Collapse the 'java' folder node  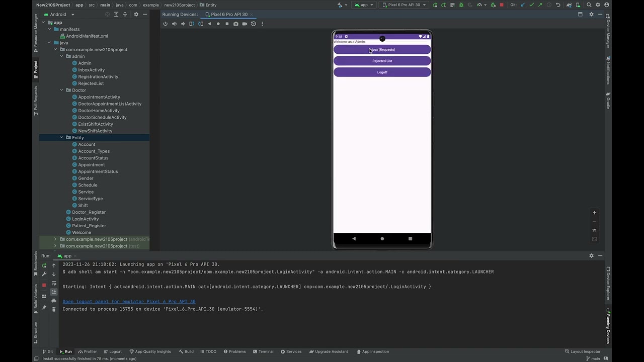(49, 43)
